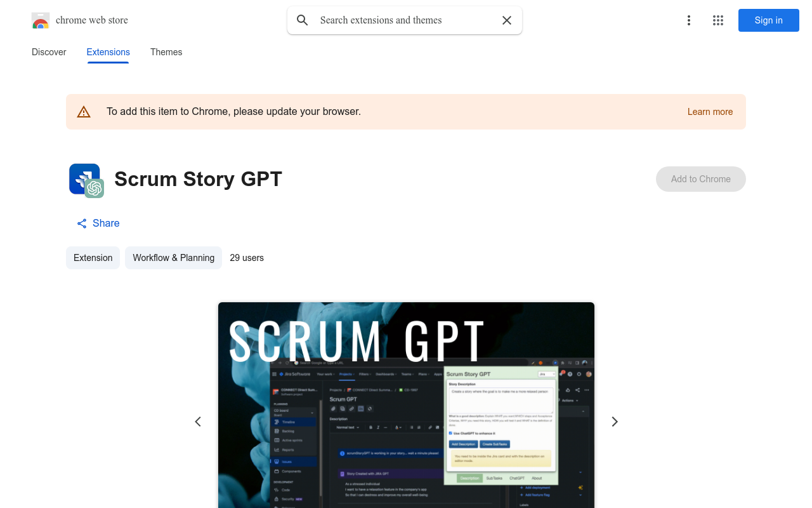Click the chrome web store text

[92, 20]
